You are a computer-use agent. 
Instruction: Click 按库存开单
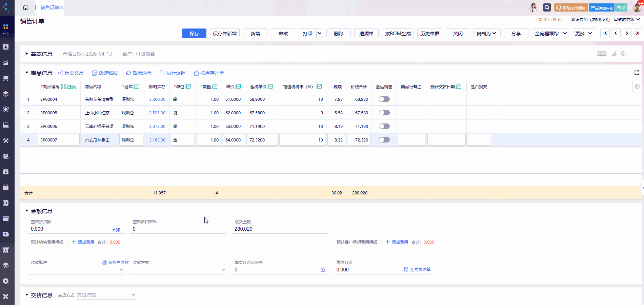pos(209,73)
